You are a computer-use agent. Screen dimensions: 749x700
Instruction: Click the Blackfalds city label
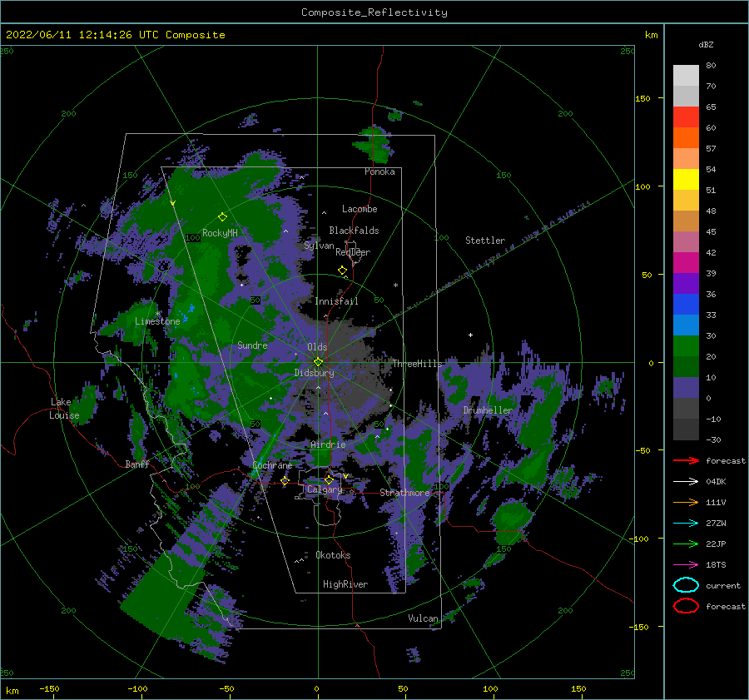click(x=354, y=231)
